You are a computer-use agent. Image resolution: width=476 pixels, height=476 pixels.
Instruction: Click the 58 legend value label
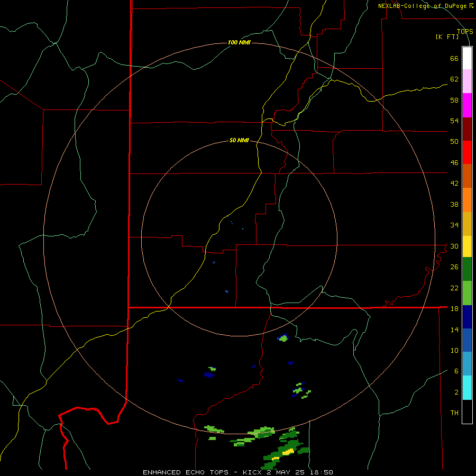(454, 100)
